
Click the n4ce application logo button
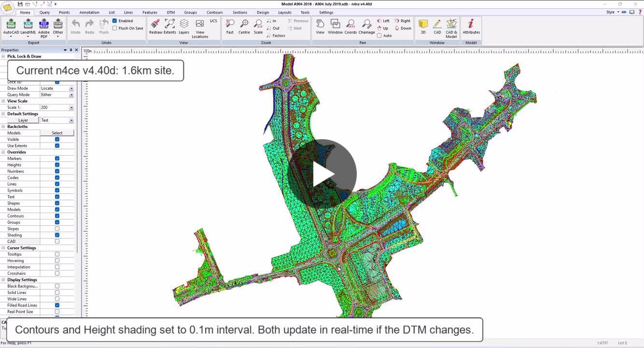8,7
